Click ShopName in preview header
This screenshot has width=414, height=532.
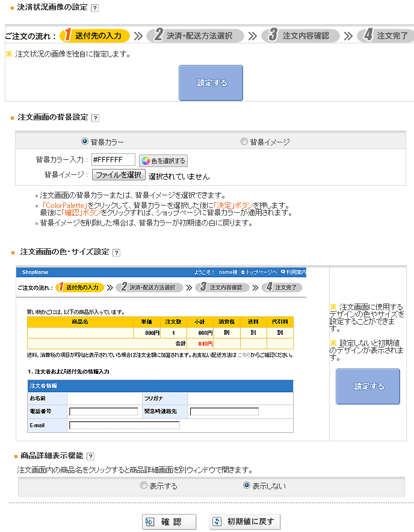point(35,272)
